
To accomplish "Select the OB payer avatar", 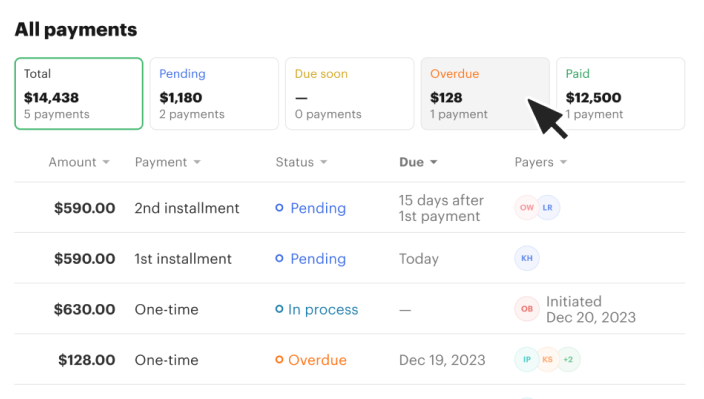I will click(527, 309).
